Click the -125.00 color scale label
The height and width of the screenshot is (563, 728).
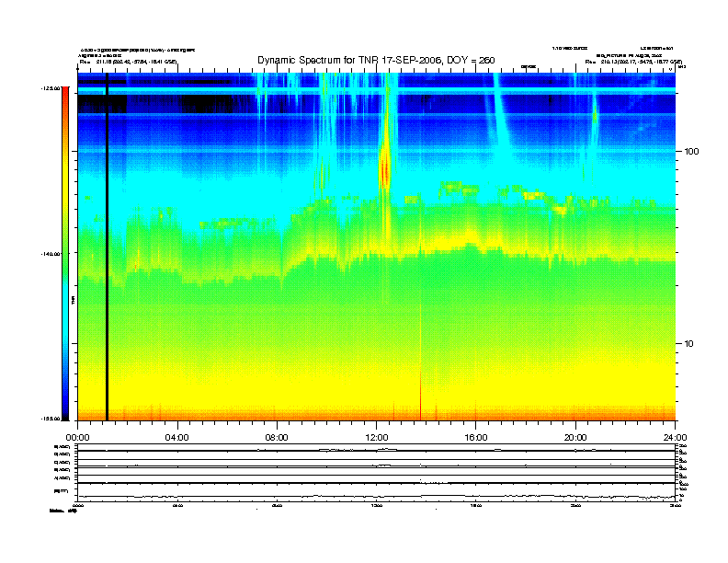coord(51,87)
